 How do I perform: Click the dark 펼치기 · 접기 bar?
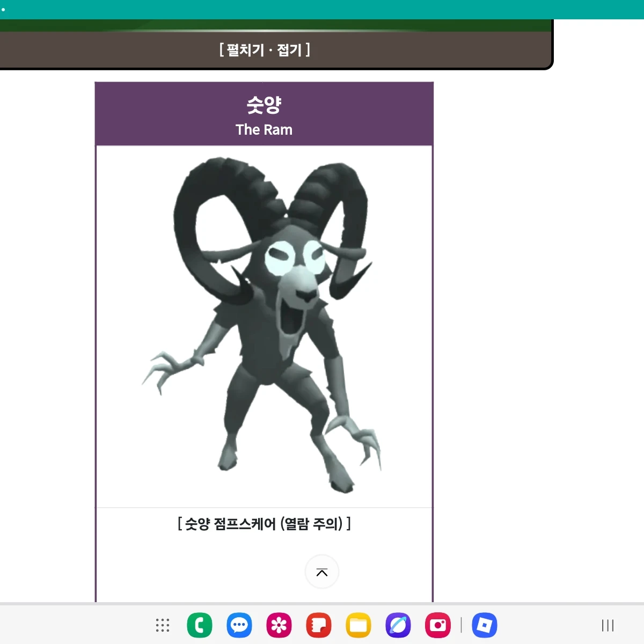pyautogui.click(x=264, y=50)
